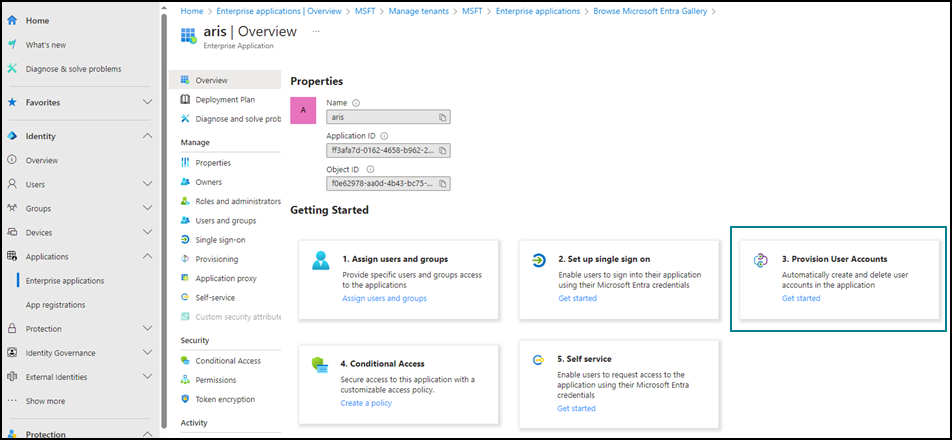Click Get started under Set up single sign on
Screen dimensions: 952x440
pos(577,298)
